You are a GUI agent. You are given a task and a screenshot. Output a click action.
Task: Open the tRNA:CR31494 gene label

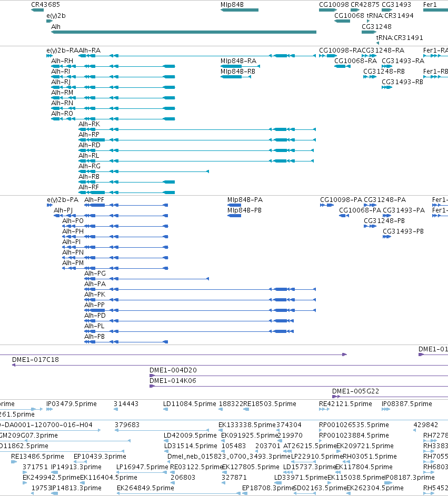click(x=390, y=16)
